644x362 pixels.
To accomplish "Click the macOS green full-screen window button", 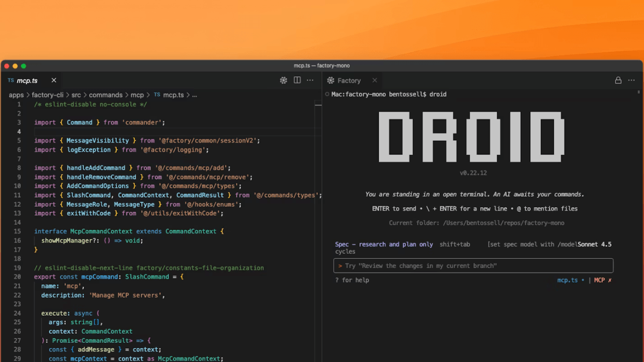I will (x=24, y=66).
